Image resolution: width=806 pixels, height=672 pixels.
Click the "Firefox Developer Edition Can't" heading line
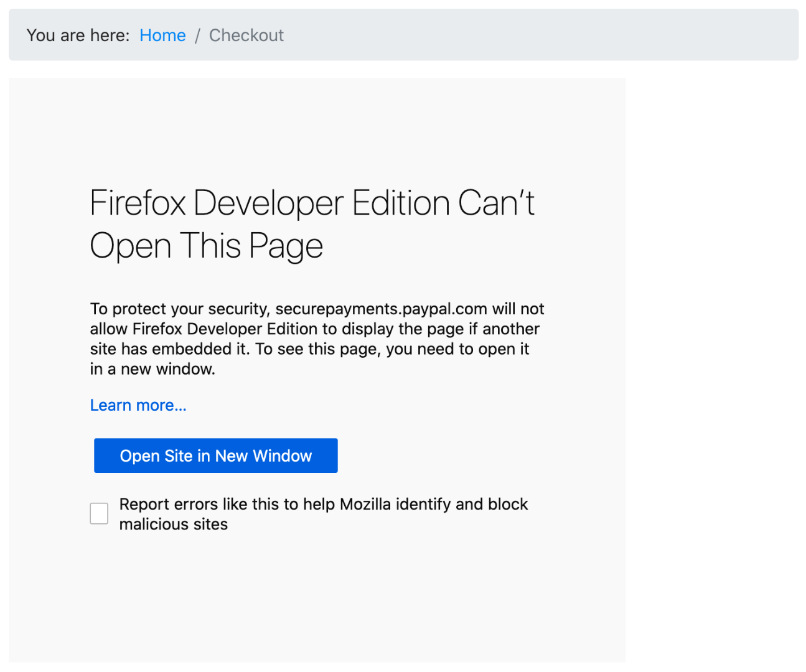pos(312,203)
